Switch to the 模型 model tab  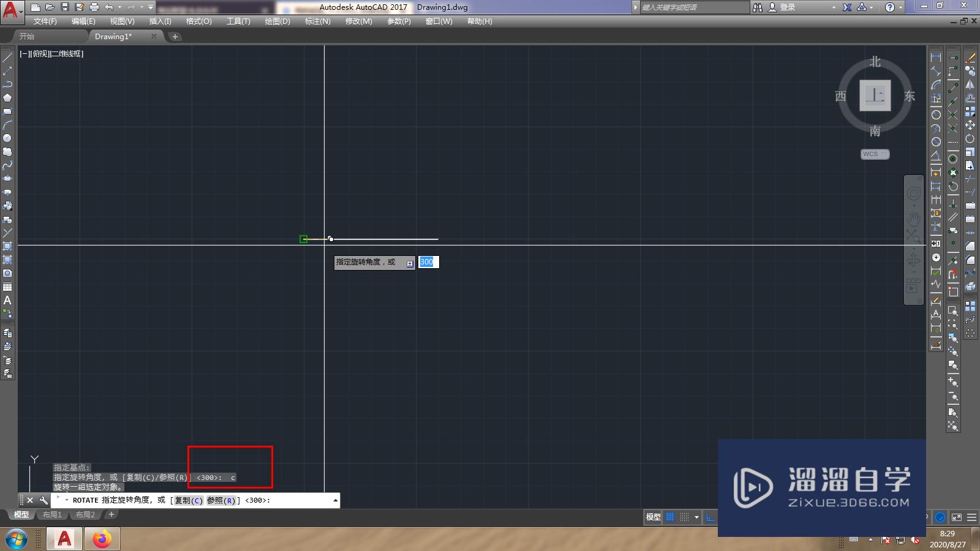[21, 515]
